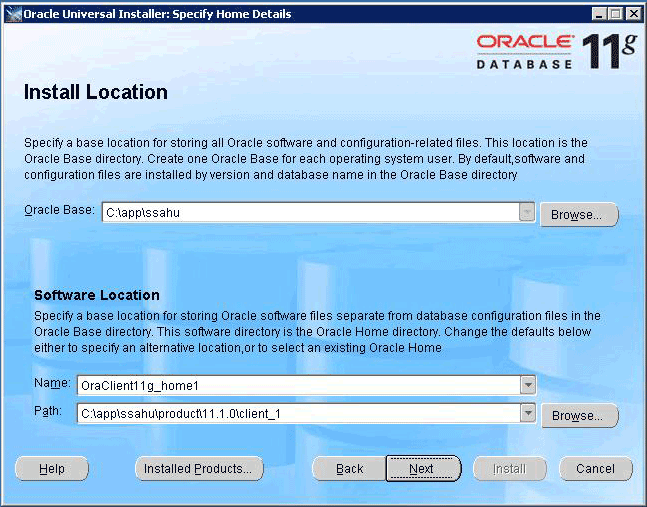Click inside the Path text field
Image resolution: width=647 pixels, height=507 pixels.
[297, 414]
